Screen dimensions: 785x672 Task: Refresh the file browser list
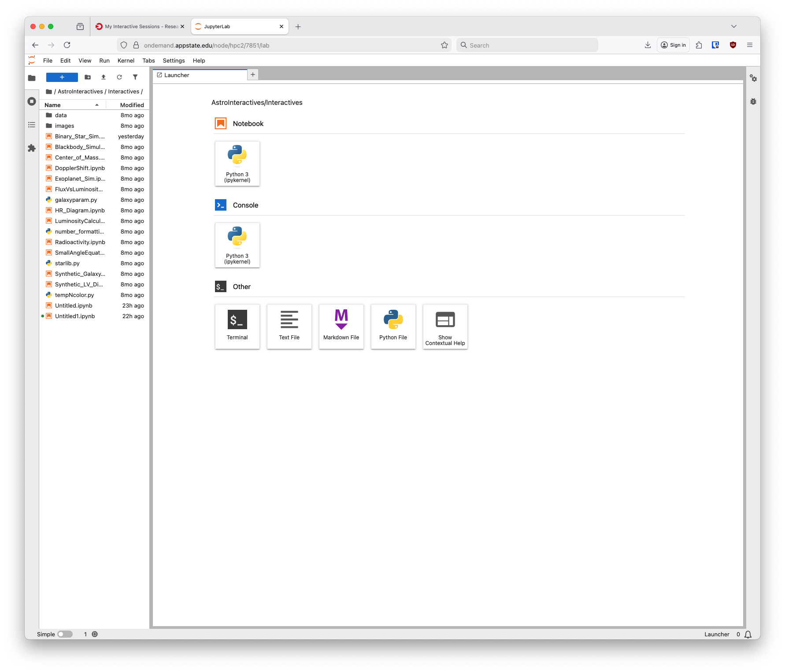coord(119,77)
